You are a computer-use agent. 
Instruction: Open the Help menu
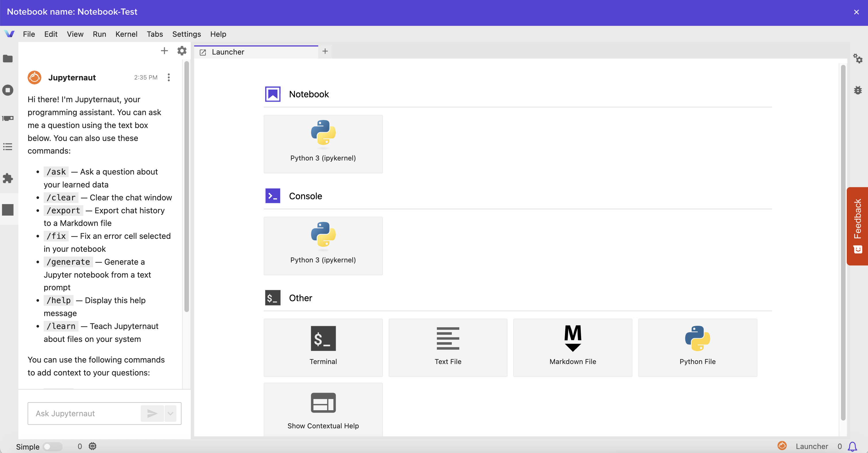tap(218, 34)
